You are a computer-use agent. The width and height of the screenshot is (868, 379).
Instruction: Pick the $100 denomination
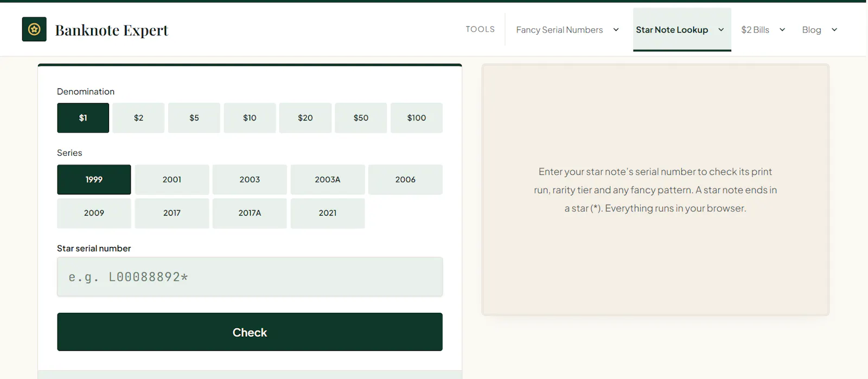(417, 118)
